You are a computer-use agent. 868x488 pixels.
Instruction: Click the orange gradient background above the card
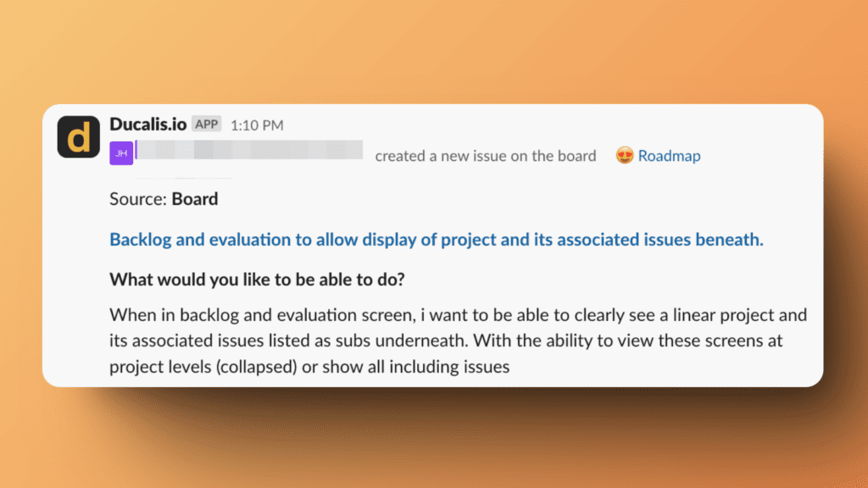click(434, 51)
